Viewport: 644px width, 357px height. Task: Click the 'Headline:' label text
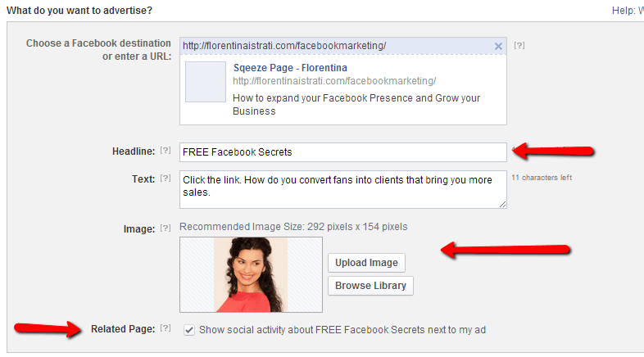pos(134,151)
